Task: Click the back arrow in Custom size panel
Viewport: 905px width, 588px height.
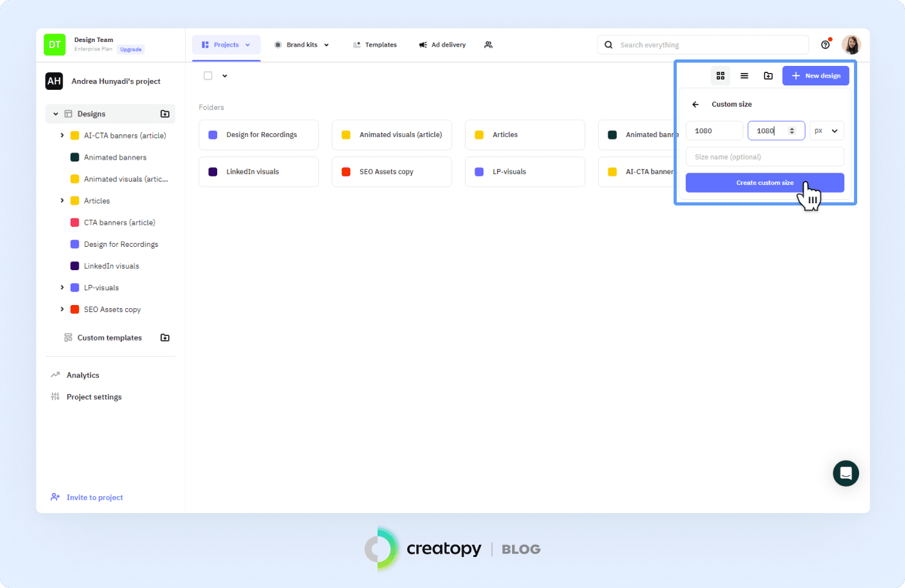Action: [x=696, y=104]
